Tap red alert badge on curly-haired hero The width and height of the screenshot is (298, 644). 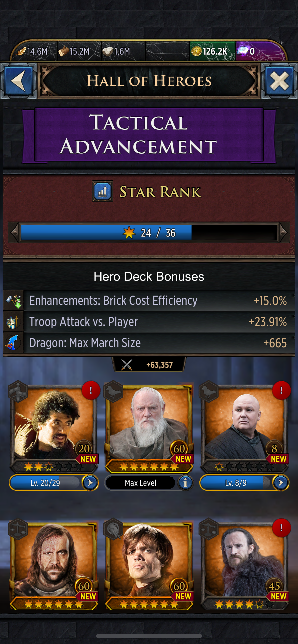pyautogui.click(x=91, y=390)
